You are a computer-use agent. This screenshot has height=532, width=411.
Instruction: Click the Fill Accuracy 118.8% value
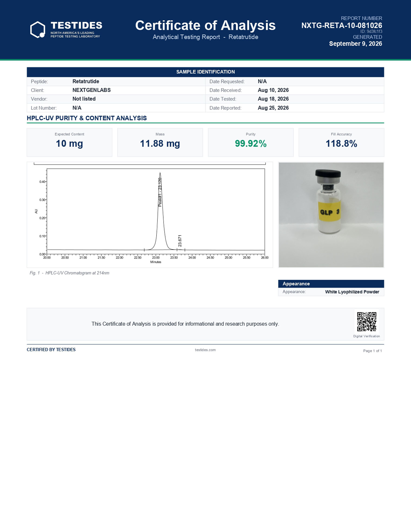341,144
